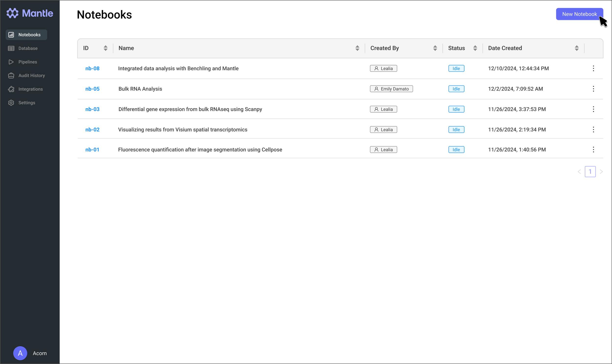Sort by Date Created column

coord(577,48)
